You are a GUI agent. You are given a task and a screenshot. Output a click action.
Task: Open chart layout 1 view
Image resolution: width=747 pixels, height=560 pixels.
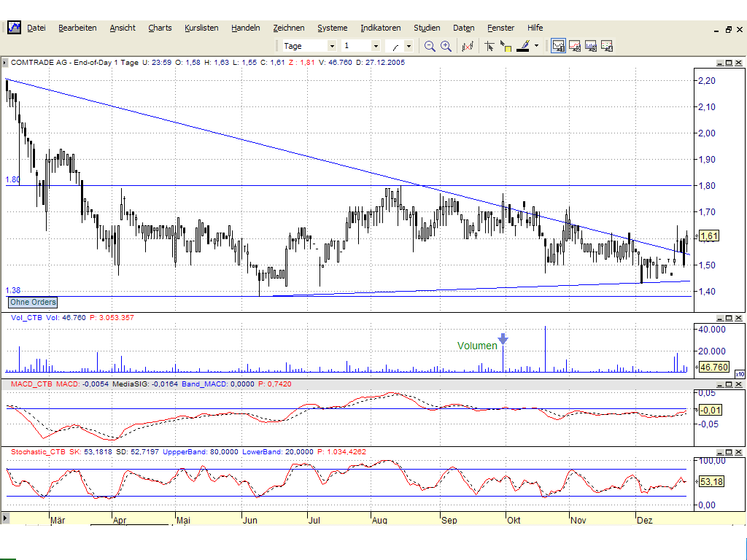coord(558,45)
